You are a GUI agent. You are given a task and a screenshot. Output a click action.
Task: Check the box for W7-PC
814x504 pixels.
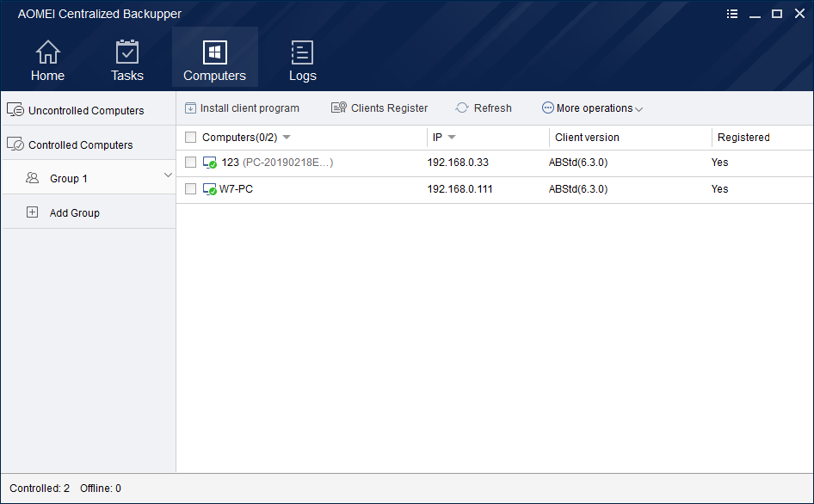coord(190,189)
